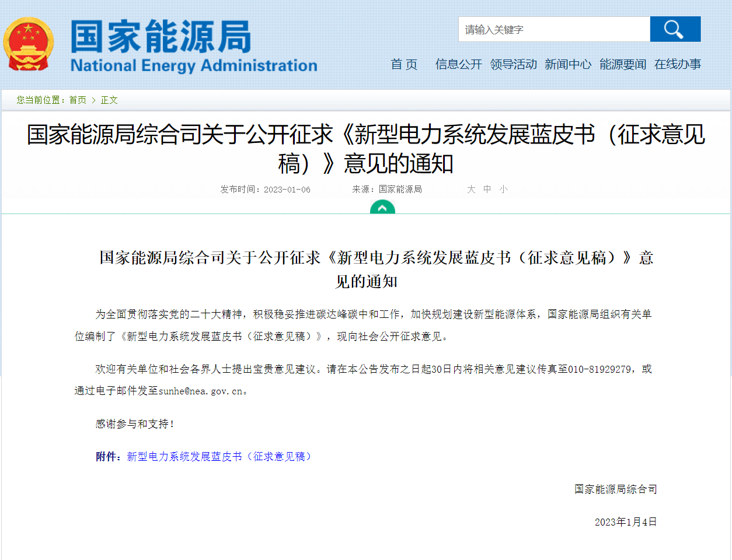Click the signature 国家能源局综合司
Screen dimensions: 732x560
point(616,489)
